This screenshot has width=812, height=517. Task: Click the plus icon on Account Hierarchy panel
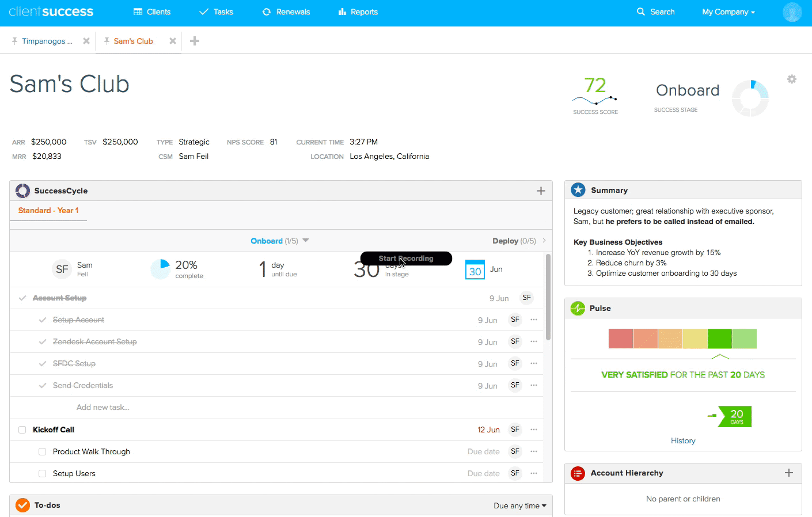(x=789, y=473)
